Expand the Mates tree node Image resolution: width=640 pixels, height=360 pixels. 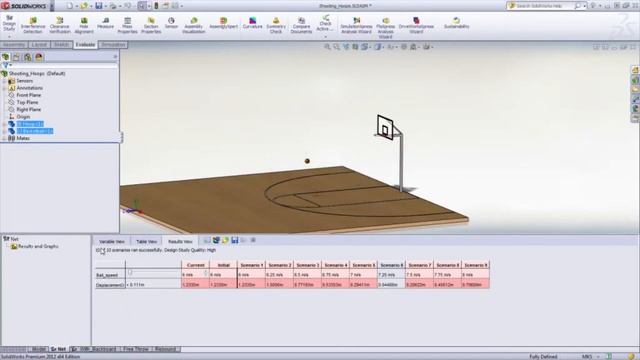click(x=4, y=138)
